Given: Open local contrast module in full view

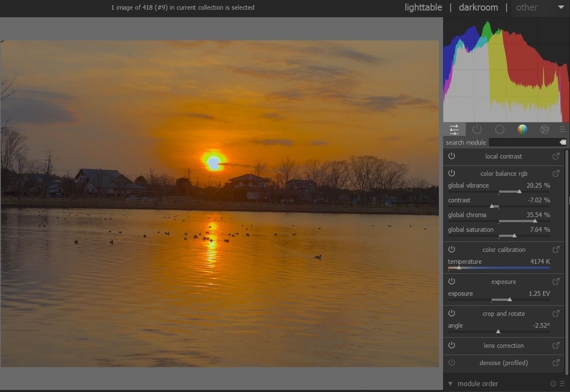Looking at the screenshot, I should 556,156.
